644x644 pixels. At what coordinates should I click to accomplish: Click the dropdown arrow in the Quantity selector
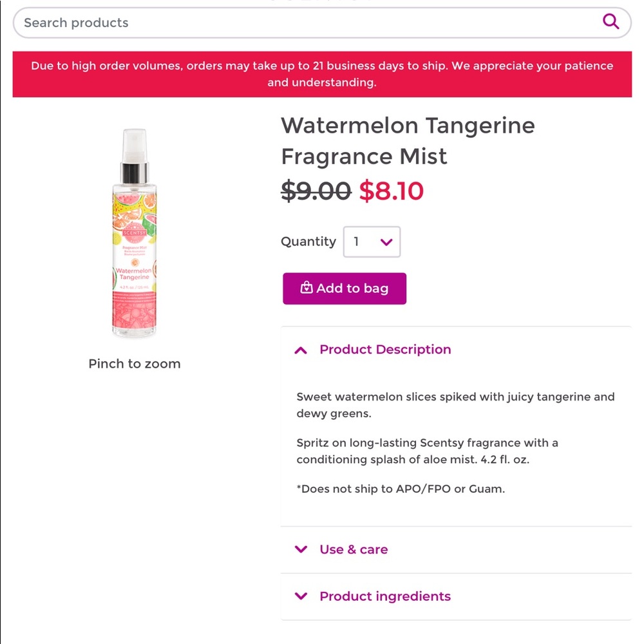coord(386,241)
